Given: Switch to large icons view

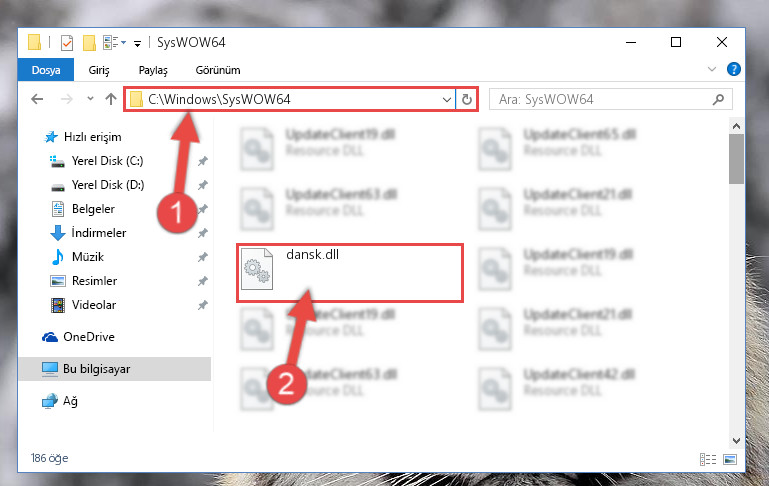Looking at the screenshot, I should 730,460.
